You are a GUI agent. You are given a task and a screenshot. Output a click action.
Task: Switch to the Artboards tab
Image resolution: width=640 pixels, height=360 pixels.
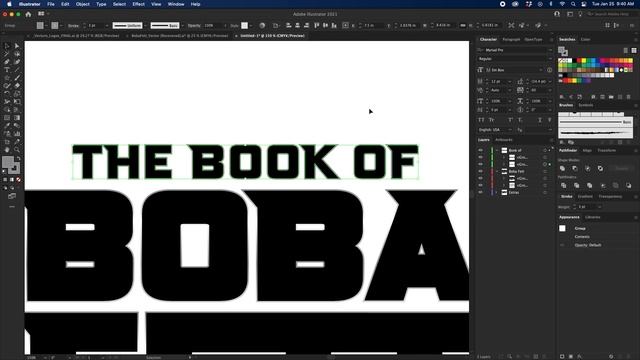coord(504,140)
